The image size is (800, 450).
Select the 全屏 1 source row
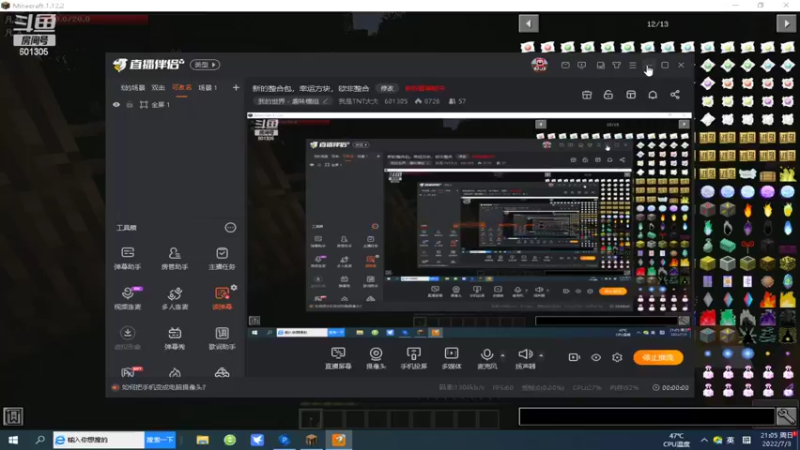[176, 105]
